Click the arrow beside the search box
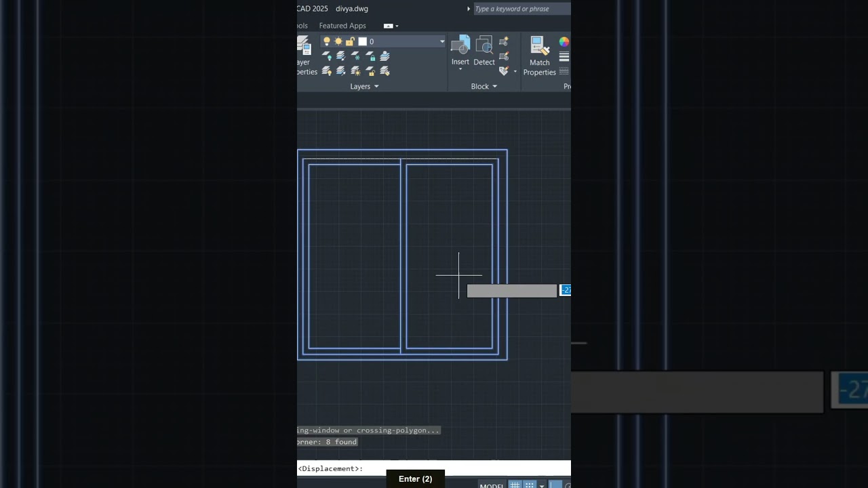Viewport: 868px width, 488px height. [x=469, y=9]
